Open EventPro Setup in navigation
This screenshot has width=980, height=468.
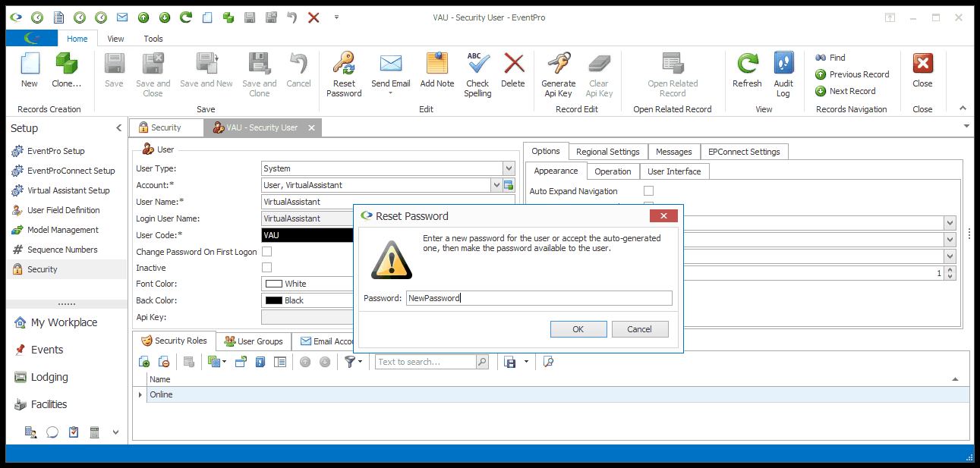pos(56,151)
